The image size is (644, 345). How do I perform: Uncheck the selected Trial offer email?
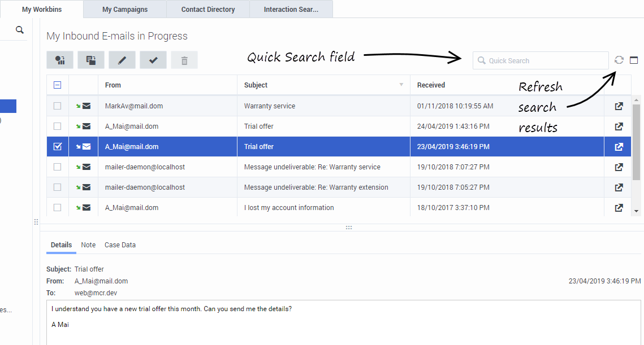(57, 147)
